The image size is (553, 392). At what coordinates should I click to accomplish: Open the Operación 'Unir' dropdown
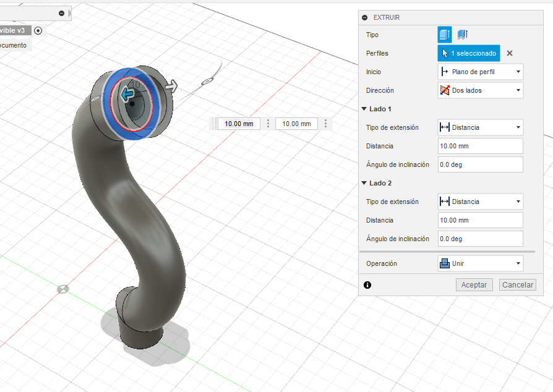click(x=481, y=263)
